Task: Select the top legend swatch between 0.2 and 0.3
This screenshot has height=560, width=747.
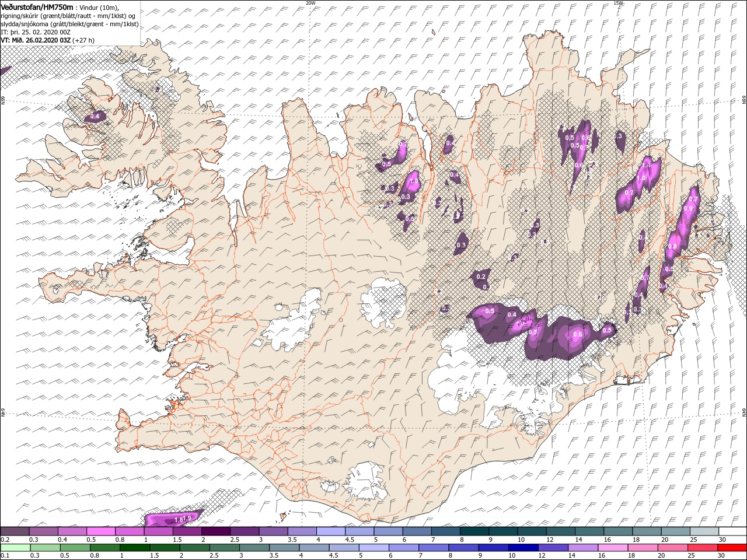Action: [15, 531]
